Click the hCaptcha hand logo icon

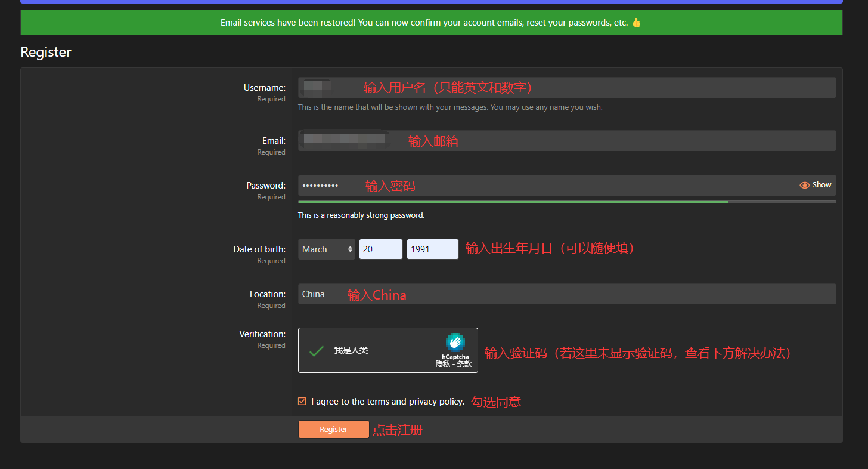[455, 342]
